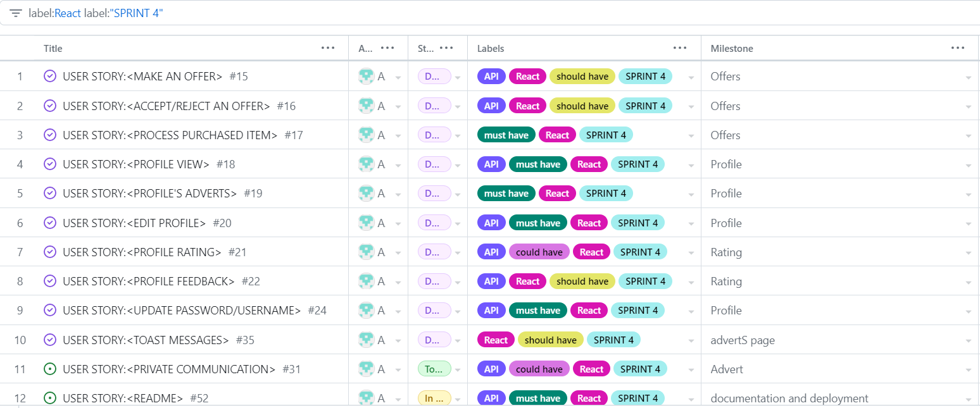Open the Assignees column header menu
Image resolution: width=980 pixels, height=408 pixels.
pyautogui.click(x=387, y=47)
